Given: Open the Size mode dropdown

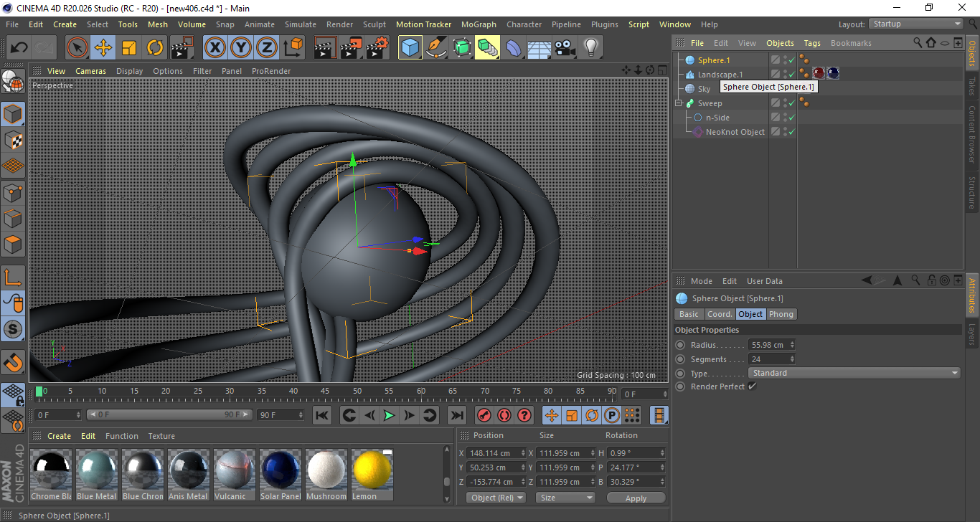Looking at the screenshot, I should [x=566, y=498].
